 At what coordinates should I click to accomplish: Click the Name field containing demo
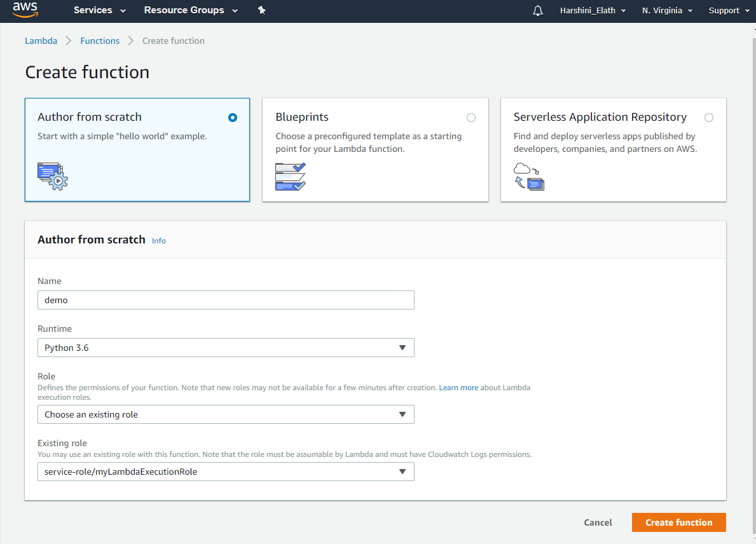pyautogui.click(x=226, y=300)
